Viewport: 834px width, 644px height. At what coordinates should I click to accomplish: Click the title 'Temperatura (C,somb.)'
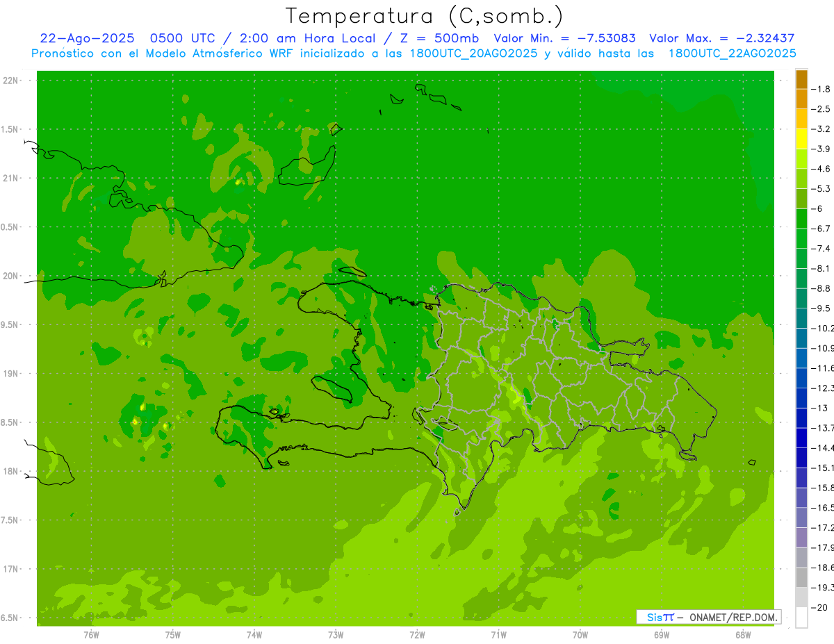coord(425,16)
